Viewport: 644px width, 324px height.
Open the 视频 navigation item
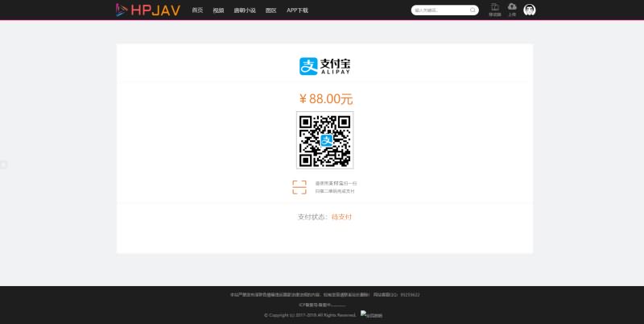click(x=218, y=10)
